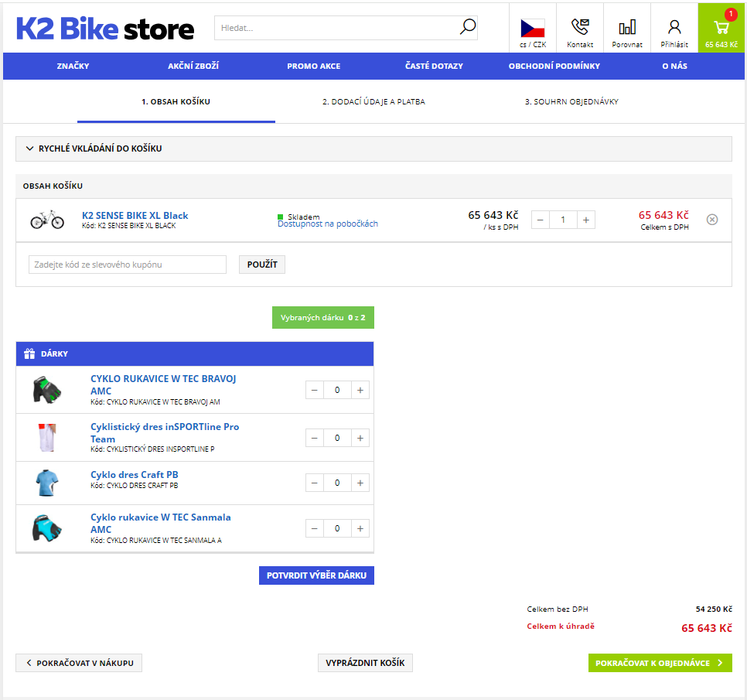Viewport: 747px width, 700px height.
Task: Click the bike thumbnail image
Action: [47, 220]
